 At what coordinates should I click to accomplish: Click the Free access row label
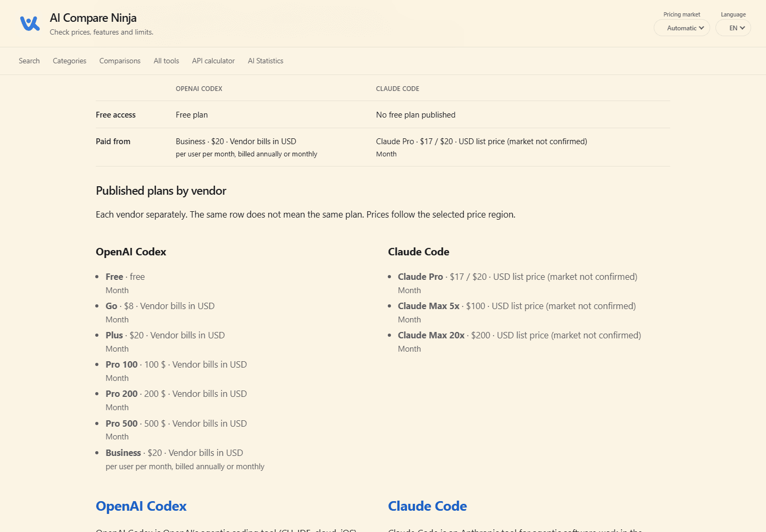tap(115, 115)
